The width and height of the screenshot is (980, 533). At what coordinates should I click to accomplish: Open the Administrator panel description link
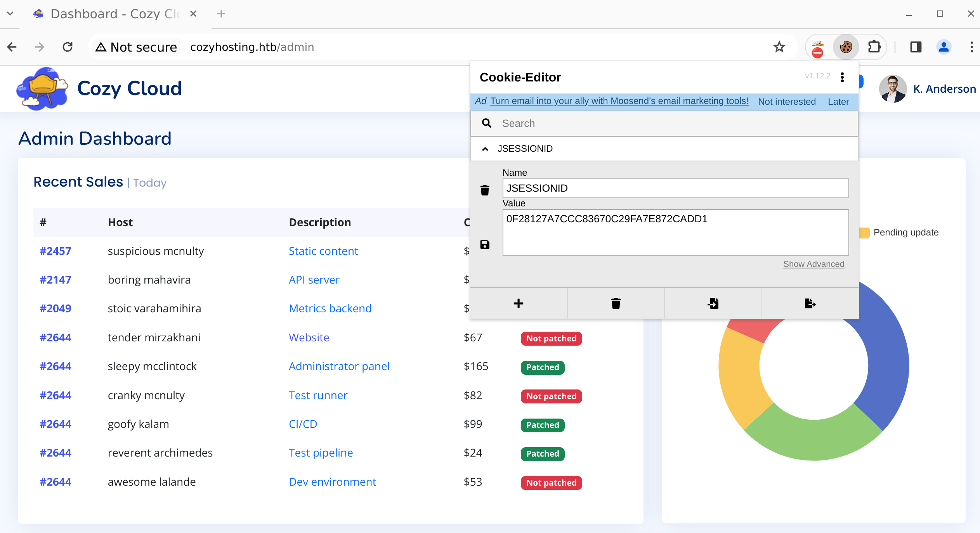click(339, 366)
